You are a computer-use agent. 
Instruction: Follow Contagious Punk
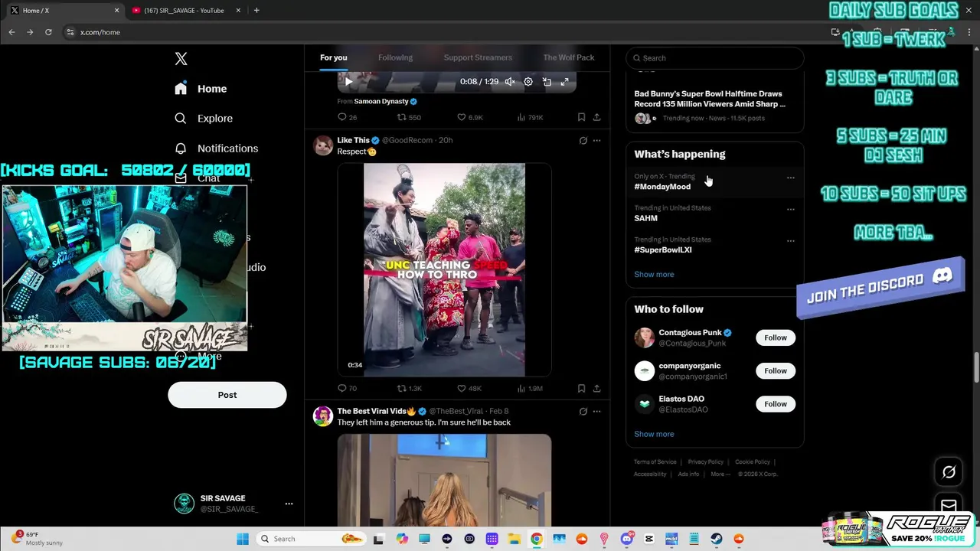(x=775, y=337)
